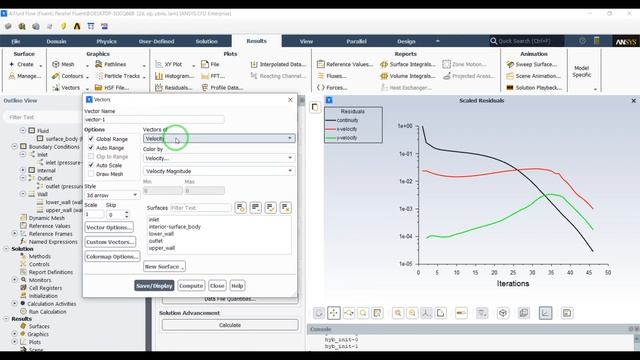Image resolution: width=640 pixels, height=360 pixels.
Task: Click the Save/Display button
Action: pos(154,286)
